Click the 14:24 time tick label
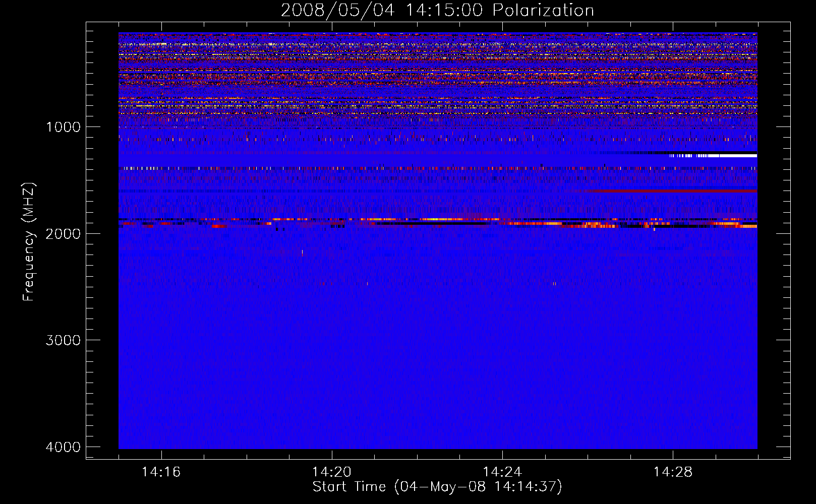This screenshot has width=816, height=504. click(502, 472)
